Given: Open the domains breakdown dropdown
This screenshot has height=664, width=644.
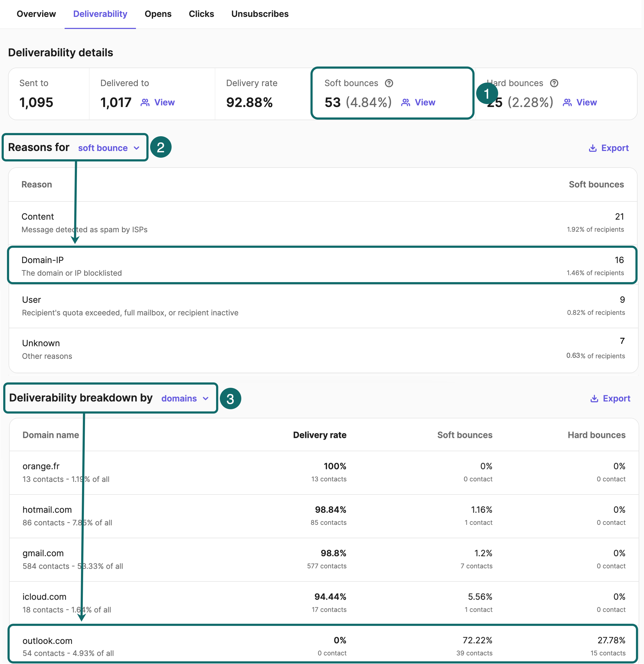Looking at the screenshot, I should tap(179, 399).
